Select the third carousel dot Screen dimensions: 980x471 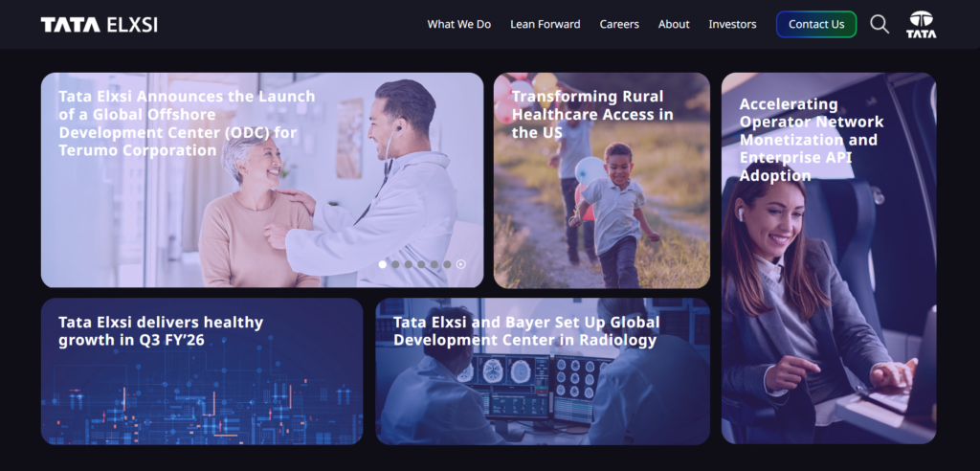coord(408,264)
